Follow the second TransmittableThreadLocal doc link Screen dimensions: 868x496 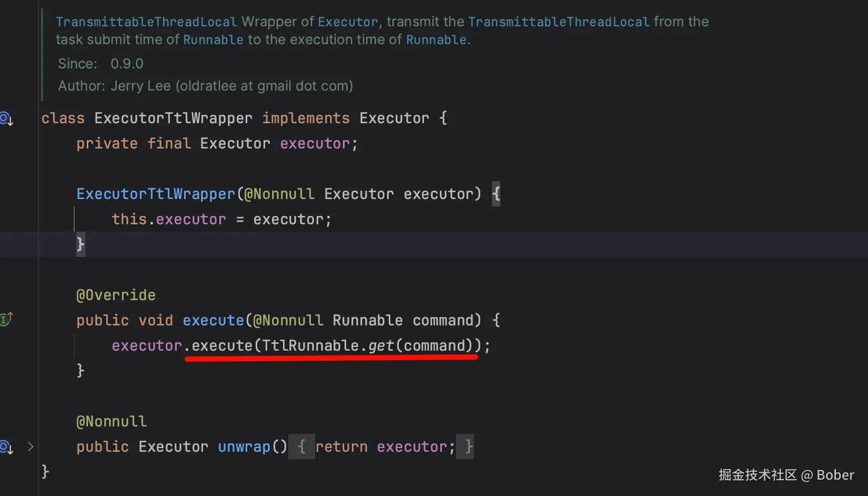pyautogui.click(x=559, y=22)
